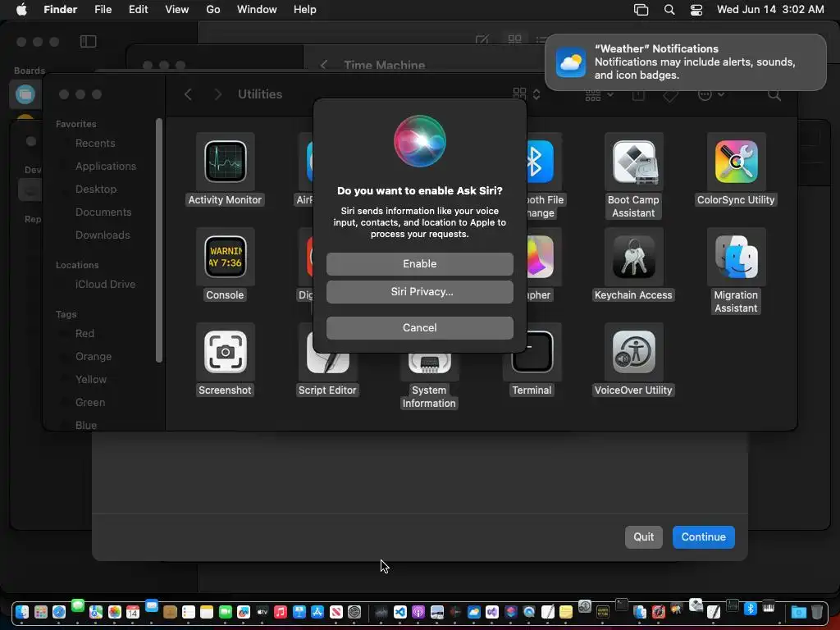Viewport: 840px width, 630px height.
Task: Select the Red tag in sidebar
Action: tap(84, 334)
